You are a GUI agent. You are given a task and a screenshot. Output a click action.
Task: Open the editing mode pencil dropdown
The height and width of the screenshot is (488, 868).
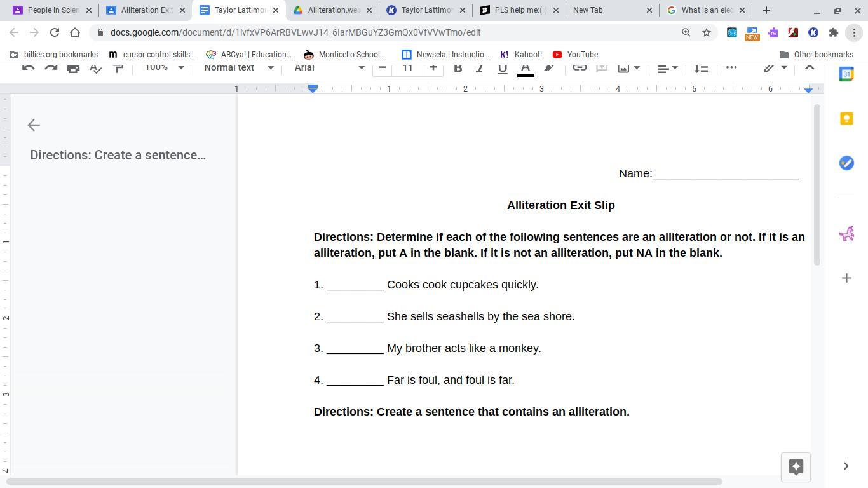point(775,67)
